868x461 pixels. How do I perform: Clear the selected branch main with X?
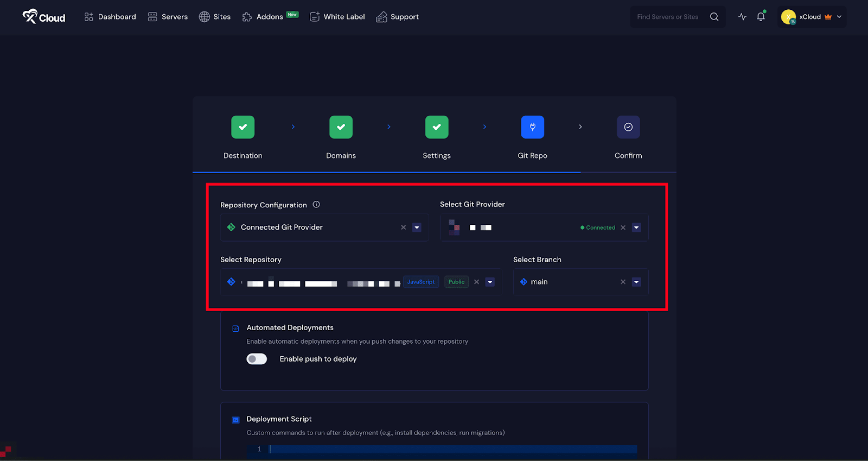(x=623, y=282)
